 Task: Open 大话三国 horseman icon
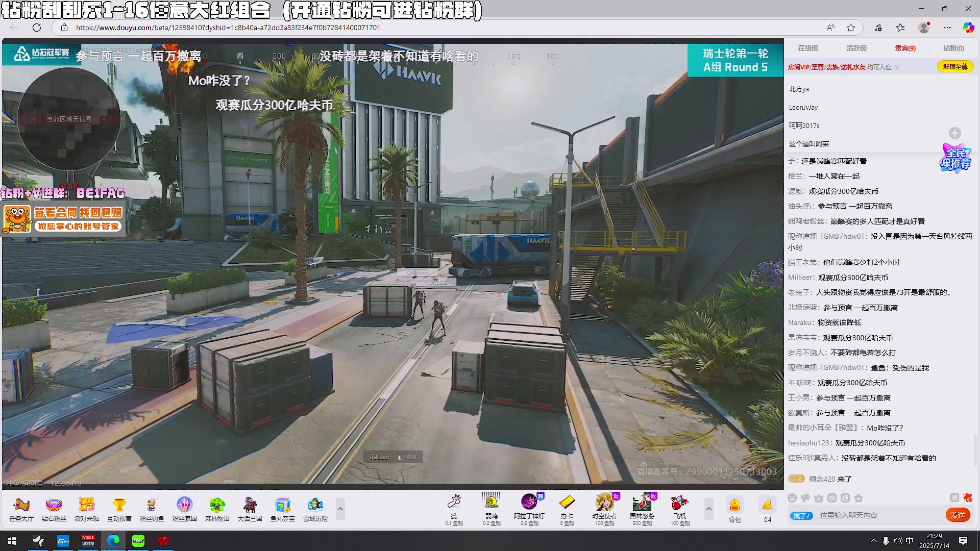click(x=250, y=509)
